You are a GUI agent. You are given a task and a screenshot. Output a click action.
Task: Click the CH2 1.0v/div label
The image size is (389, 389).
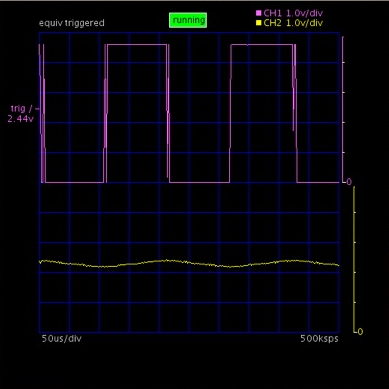293,23
